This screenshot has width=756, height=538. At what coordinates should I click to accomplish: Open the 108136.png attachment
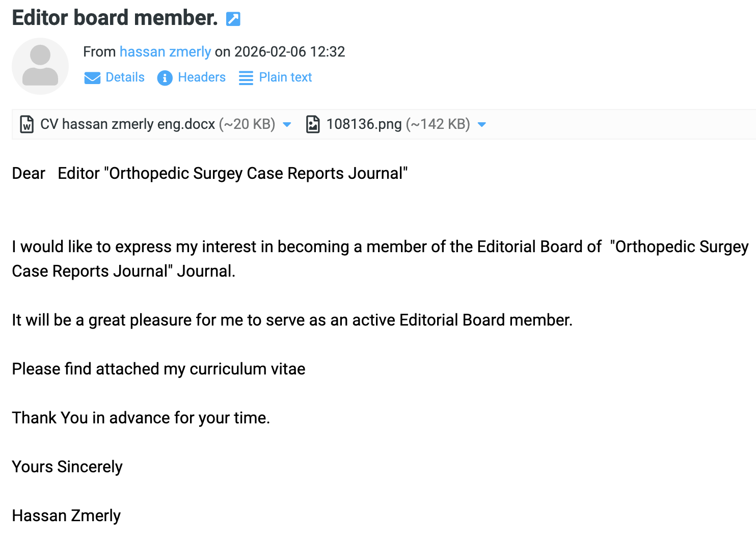coord(364,124)
